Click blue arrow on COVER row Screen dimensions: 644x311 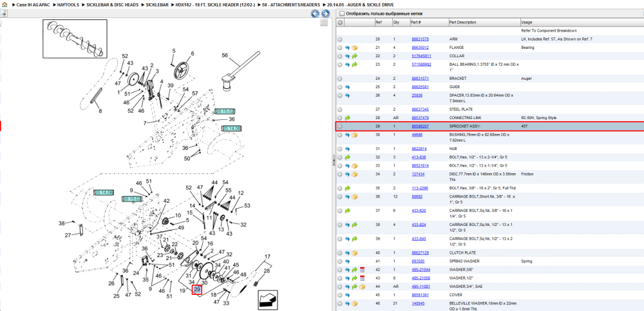pos(348,295)
